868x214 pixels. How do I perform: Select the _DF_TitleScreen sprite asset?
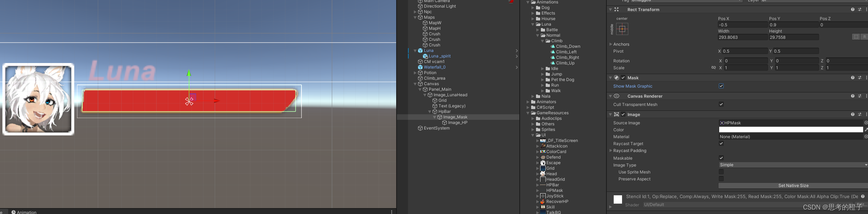click(x=559, y=141)
